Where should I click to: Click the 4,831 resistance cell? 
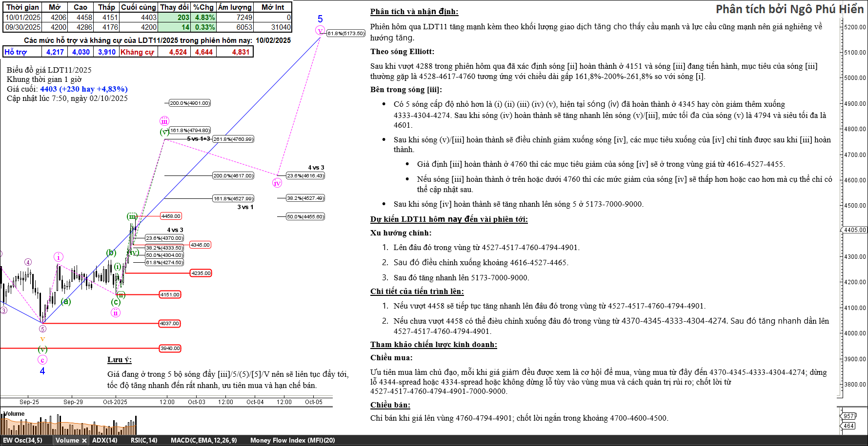[x=241, y=52]
